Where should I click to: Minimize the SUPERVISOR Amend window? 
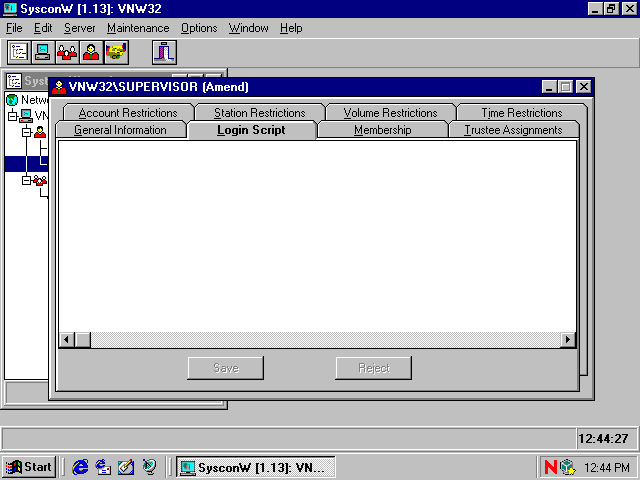(549, 87)
